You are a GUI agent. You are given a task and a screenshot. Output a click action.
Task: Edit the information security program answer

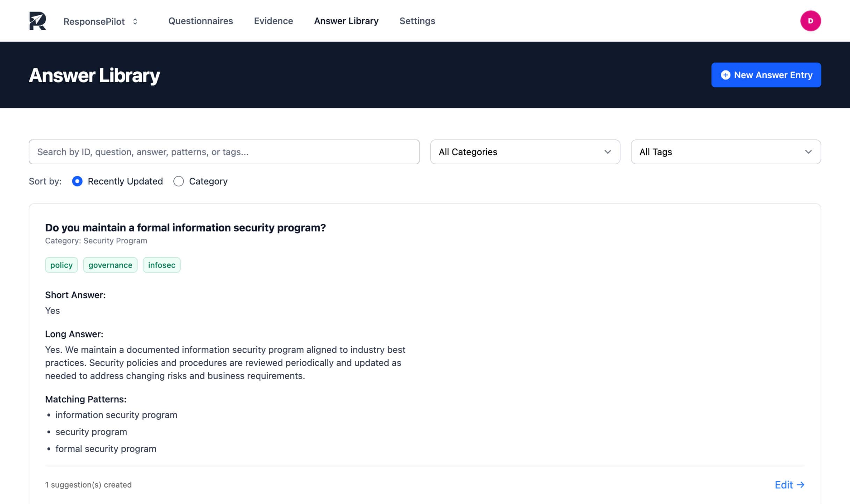point(784,485)
